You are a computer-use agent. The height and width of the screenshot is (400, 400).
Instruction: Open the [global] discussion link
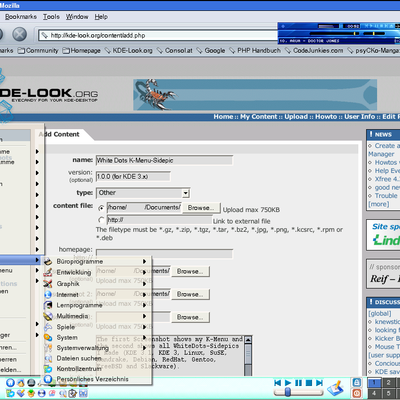[380, 314]
